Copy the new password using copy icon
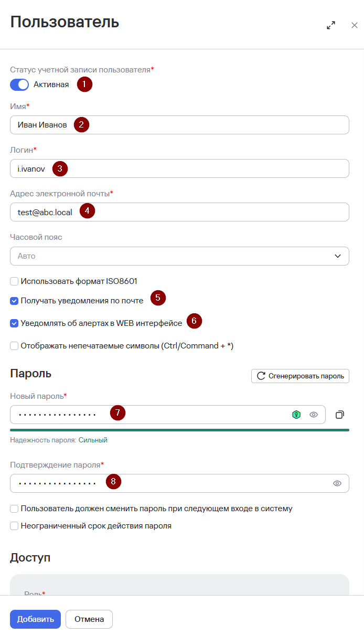The height and width of the screenshot is (635, 364). pos(339,415)
